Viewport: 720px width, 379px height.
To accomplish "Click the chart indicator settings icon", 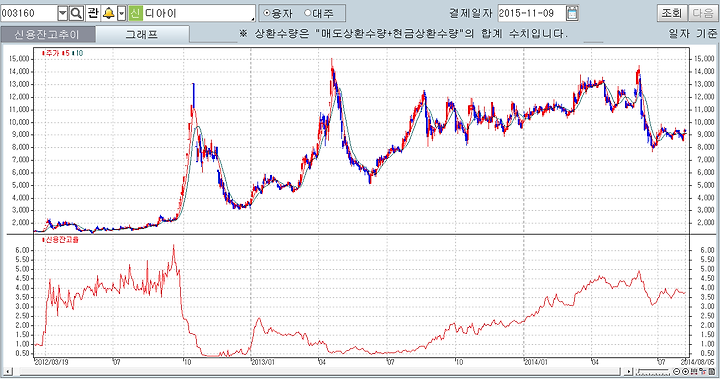I will (x=702, y=371).
